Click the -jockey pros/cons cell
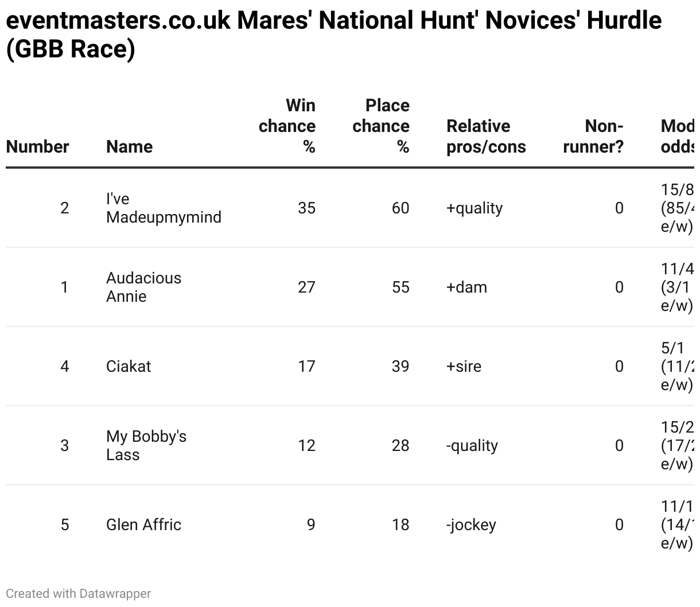700x607 pixels. pos(470,524)
